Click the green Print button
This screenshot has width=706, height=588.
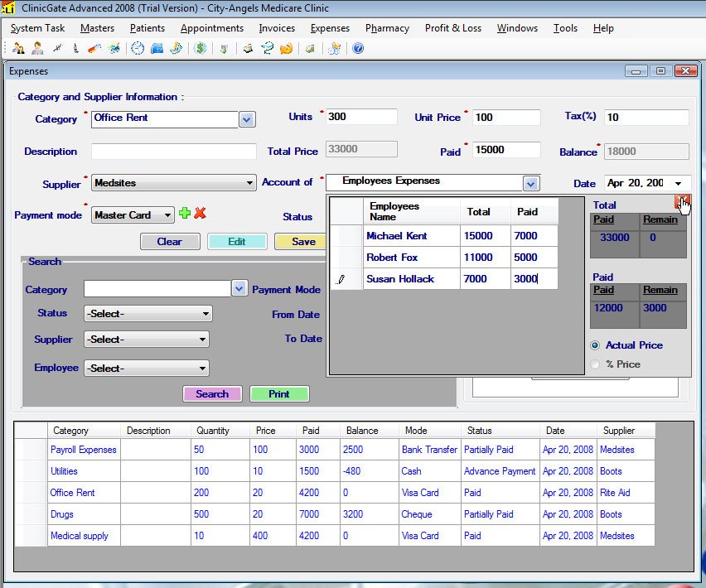pos(279,394)
